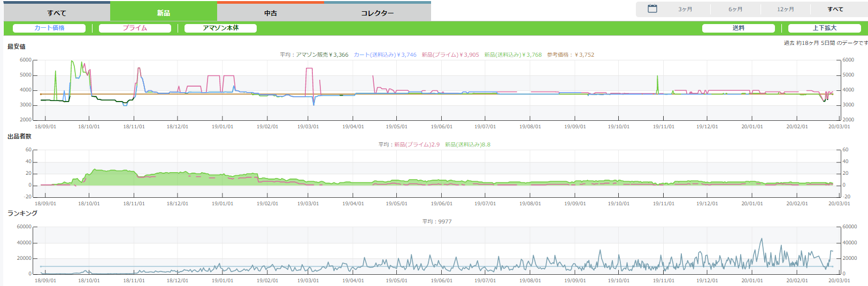This screenshot has height=286, width=868.
Task: Set period to 3ヶ月
Action: pos(685,9)
